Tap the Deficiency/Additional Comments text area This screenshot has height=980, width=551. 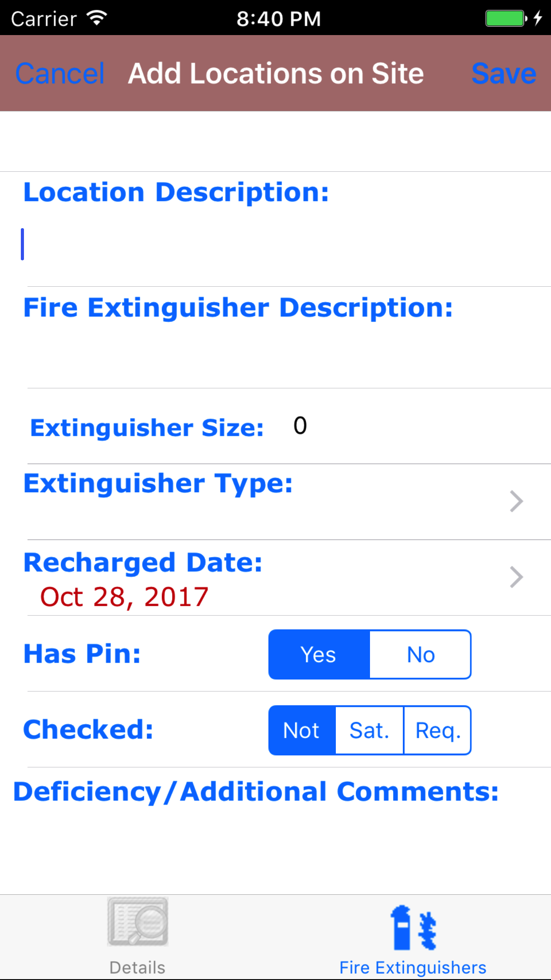275,848
